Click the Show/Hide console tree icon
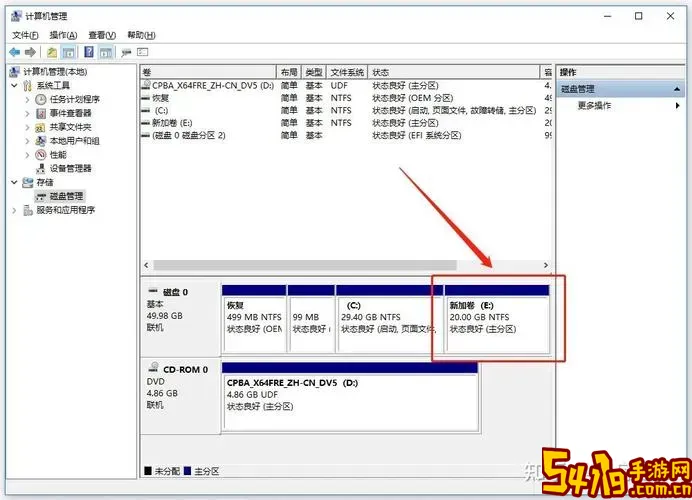This screenshot has width=692, height=500. pyautogui.click(x=68, y=53)
